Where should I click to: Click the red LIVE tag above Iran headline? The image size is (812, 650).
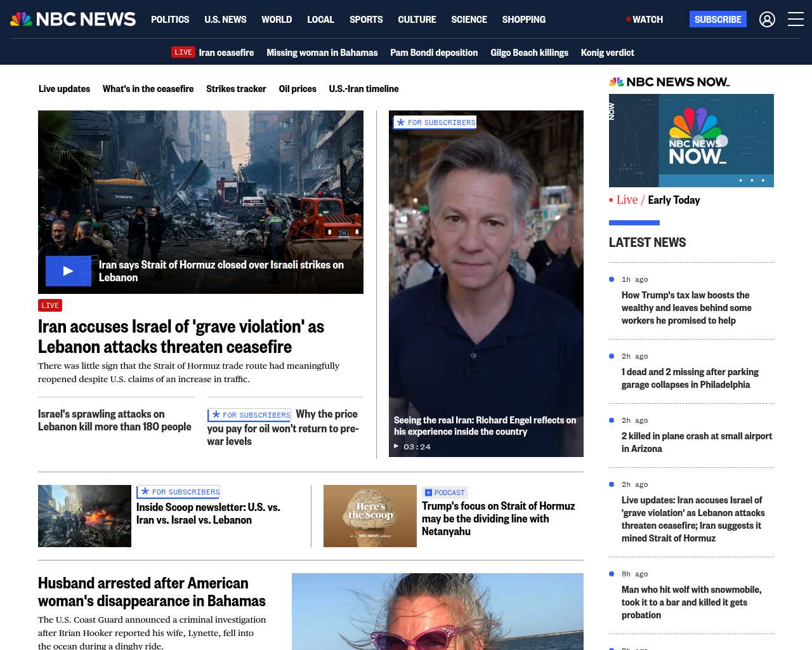pyautogui.click(x=50, y=305)
